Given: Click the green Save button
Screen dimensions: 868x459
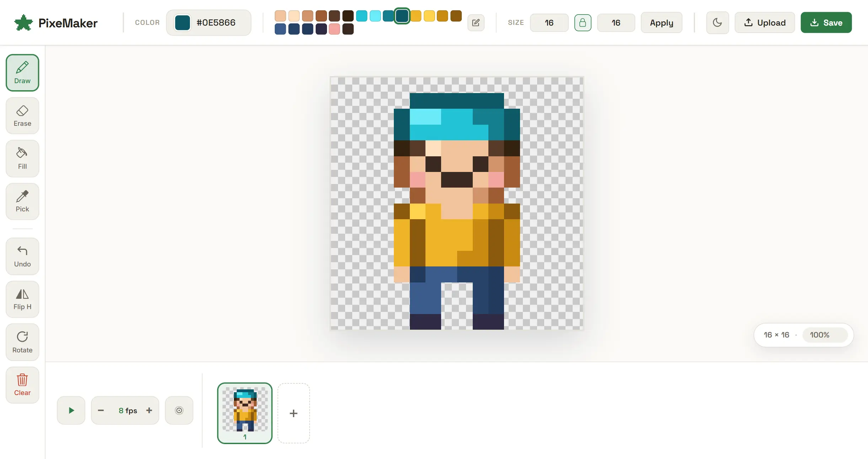Looking at the screenshot, I should click(826, 23).
